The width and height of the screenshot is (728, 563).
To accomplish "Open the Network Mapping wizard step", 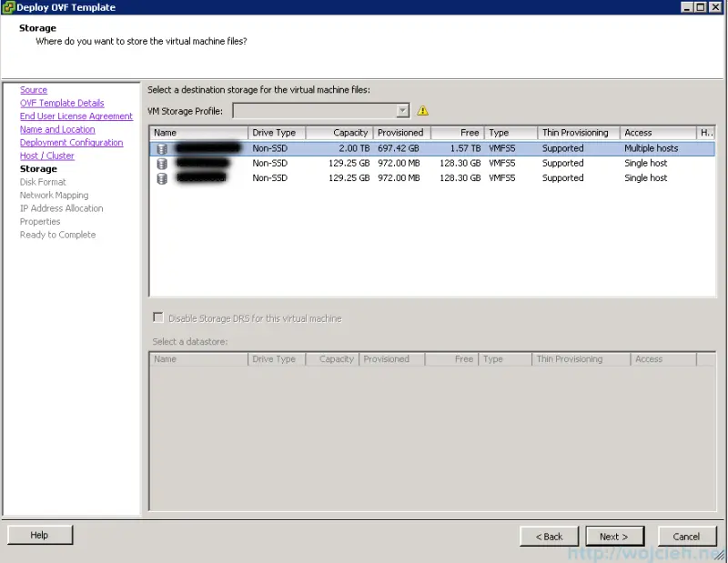I will 55,195.
